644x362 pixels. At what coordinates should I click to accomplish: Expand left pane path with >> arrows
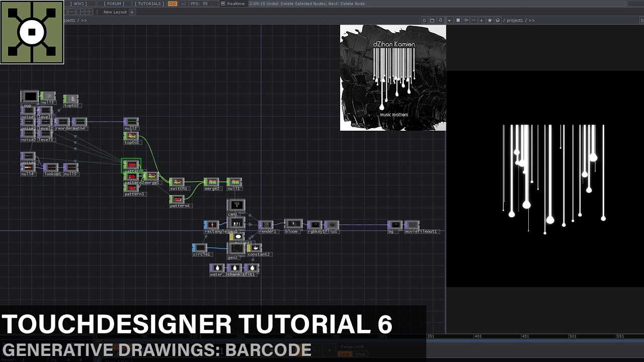tap(84, 21)
